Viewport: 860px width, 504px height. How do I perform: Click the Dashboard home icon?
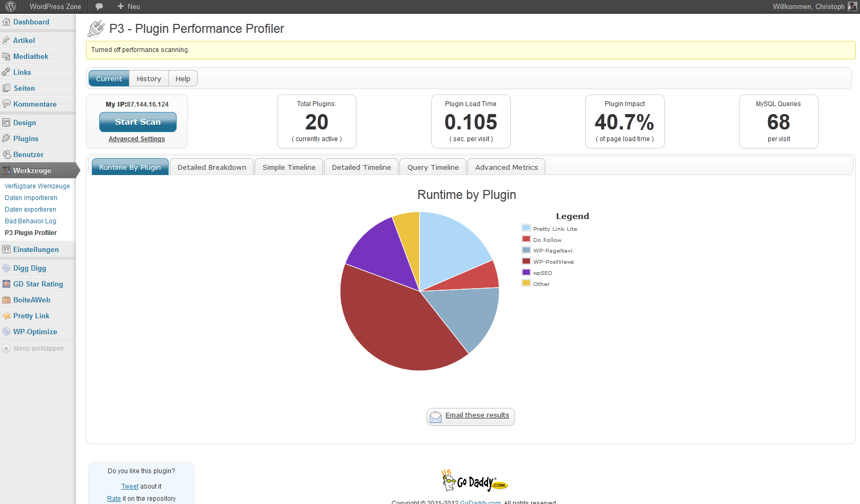tap(6, 22)
